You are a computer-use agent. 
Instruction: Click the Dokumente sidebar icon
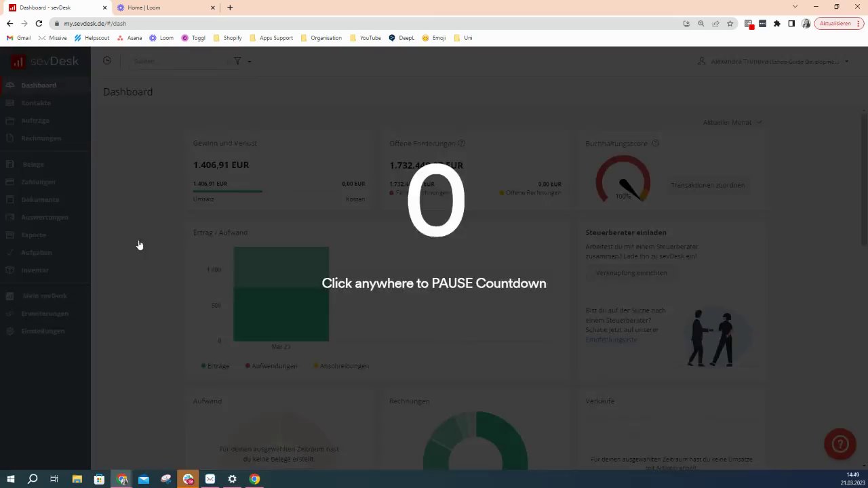(10, 200)
